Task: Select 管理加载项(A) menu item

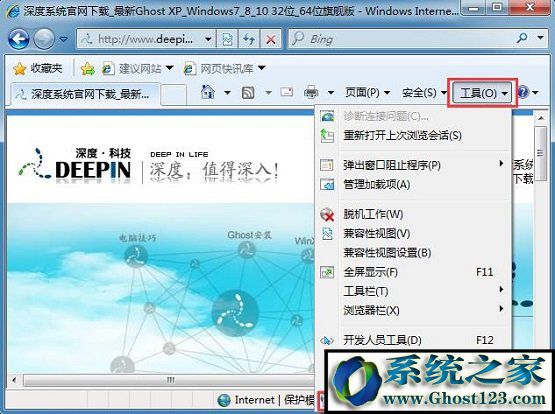Action: tap(413, 184)
